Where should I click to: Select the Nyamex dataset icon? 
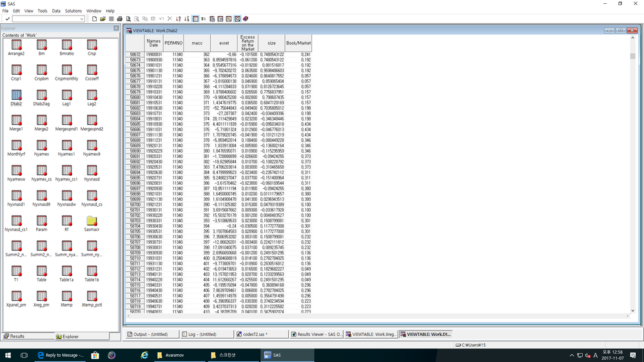(x=41, y=146)
